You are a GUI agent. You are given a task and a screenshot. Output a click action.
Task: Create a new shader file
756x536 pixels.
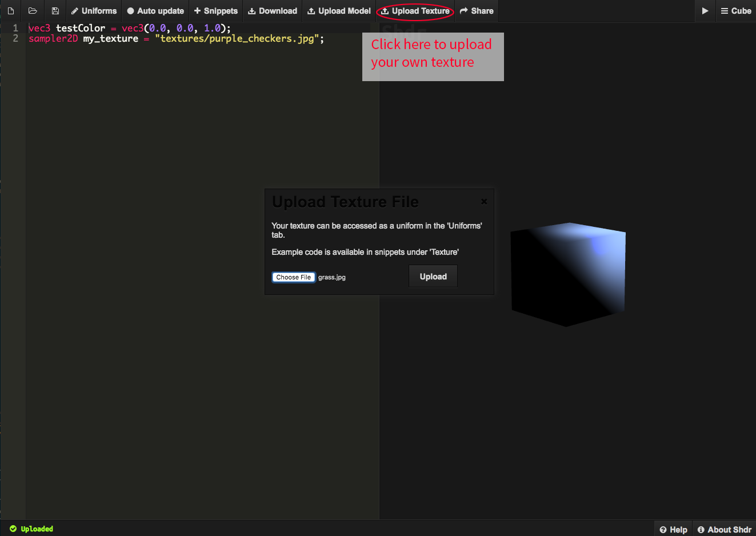[x=11, y=11]
